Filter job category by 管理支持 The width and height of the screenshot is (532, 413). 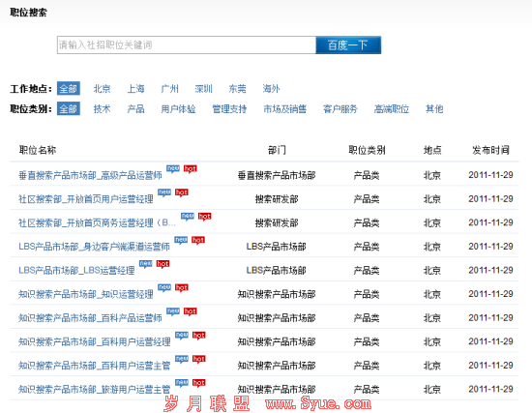pos(229,109)
